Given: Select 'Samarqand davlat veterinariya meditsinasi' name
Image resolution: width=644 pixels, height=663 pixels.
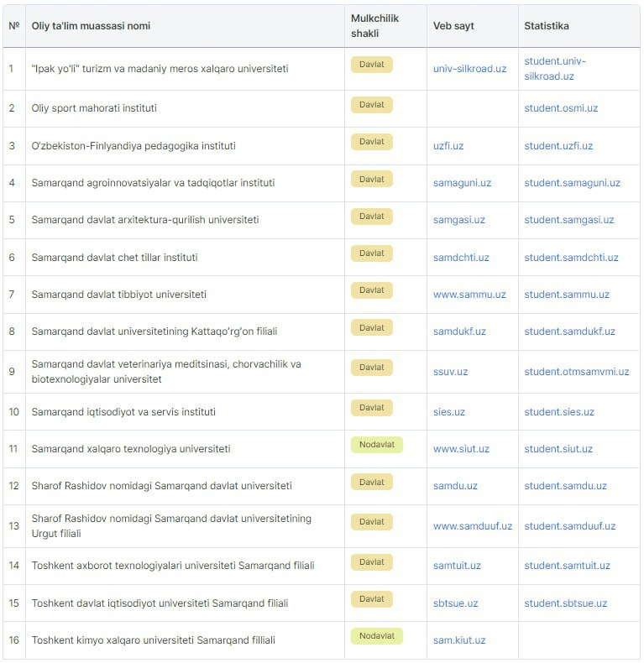Looking at the screenshot, I should tap(166, 372).
